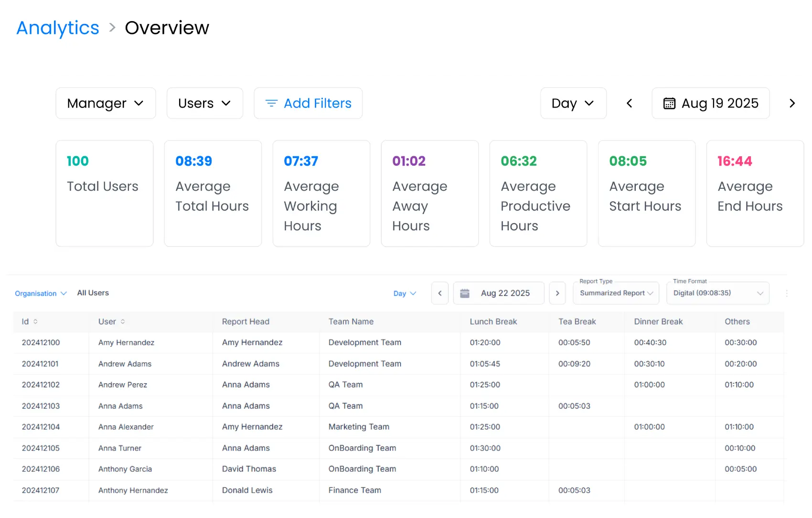Navigate to Analytics via the breadcrumb

click(57, 28)
